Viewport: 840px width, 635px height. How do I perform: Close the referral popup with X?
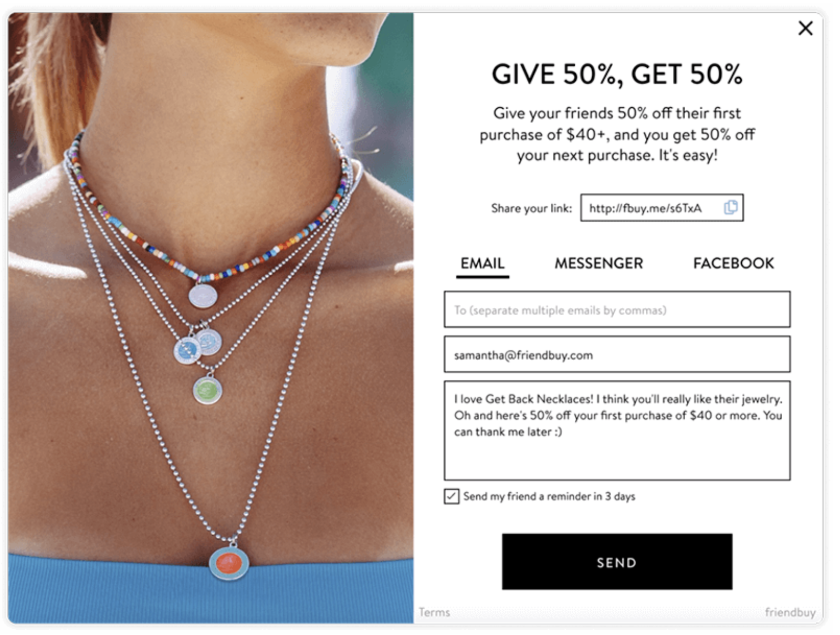805,28
